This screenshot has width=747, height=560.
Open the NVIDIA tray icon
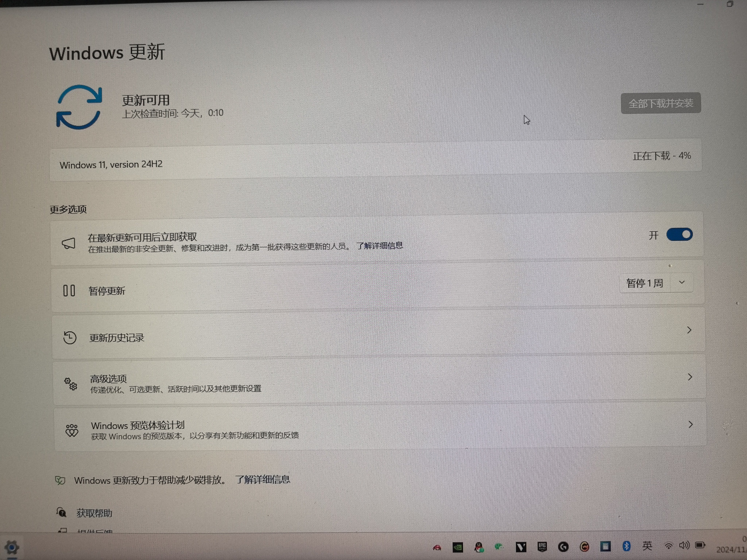click(x=458, y=547)
